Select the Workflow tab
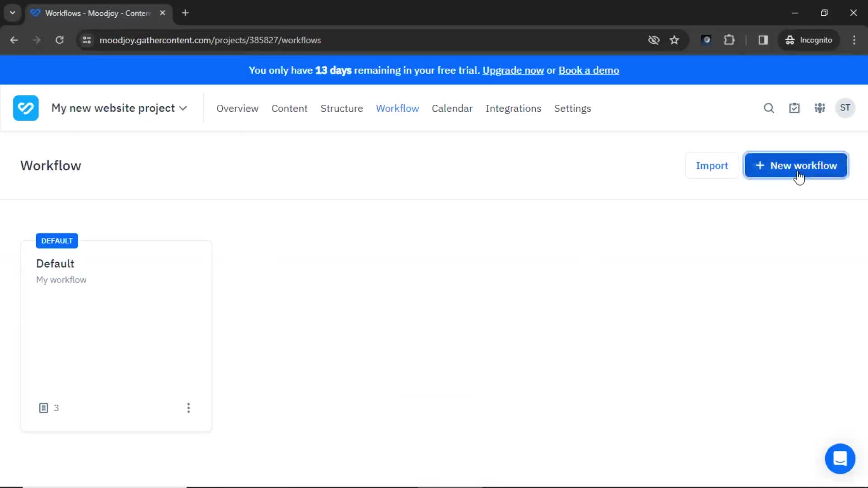868x488 pixels. click(x=398, y=108)
